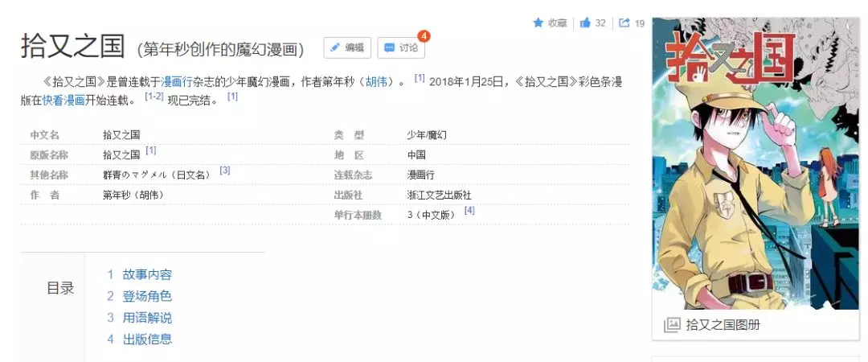Click the 收藏 label
The image size is (868, 362).
coord(558,23)
